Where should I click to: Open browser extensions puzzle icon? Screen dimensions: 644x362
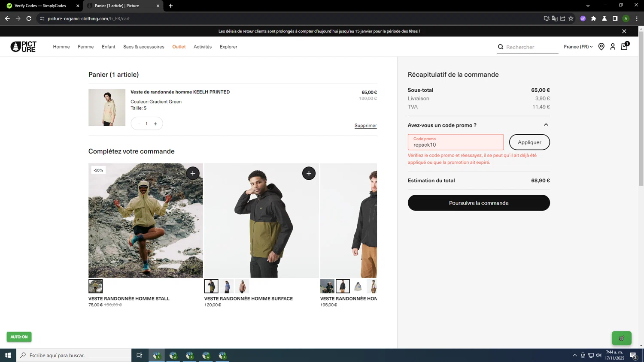[x=594, y=18]
